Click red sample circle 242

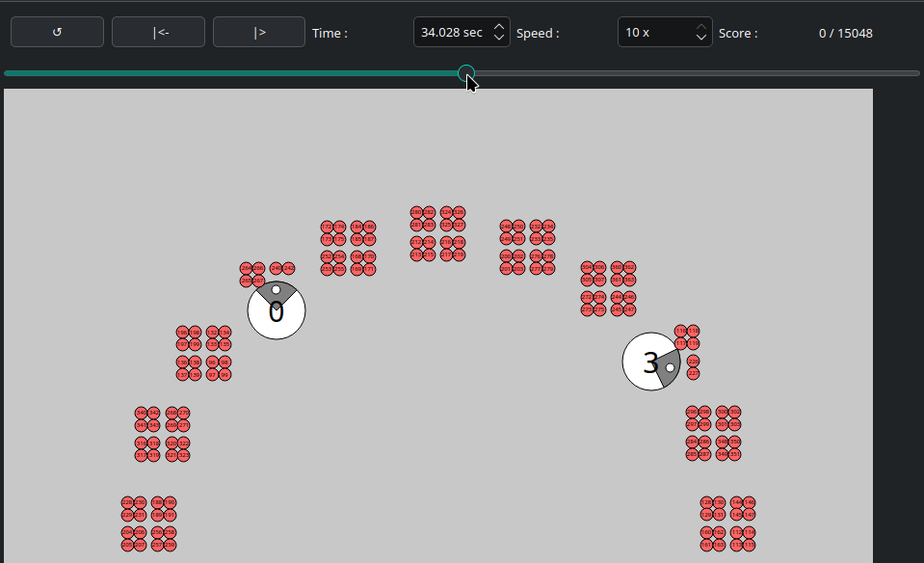point(288,268)
